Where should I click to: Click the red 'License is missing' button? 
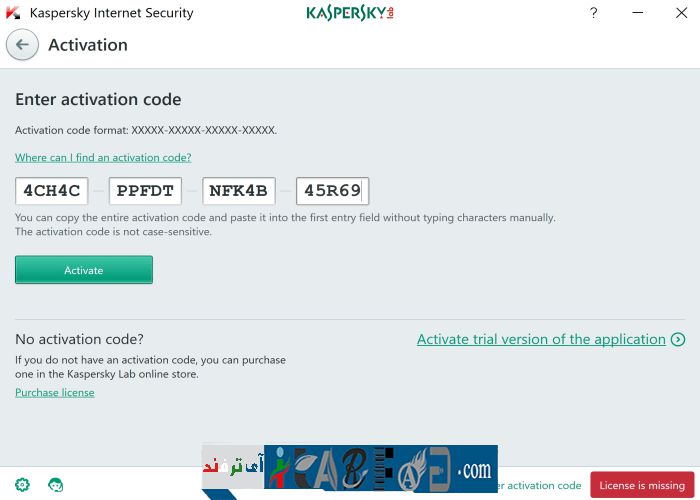(x=642, y=485)
